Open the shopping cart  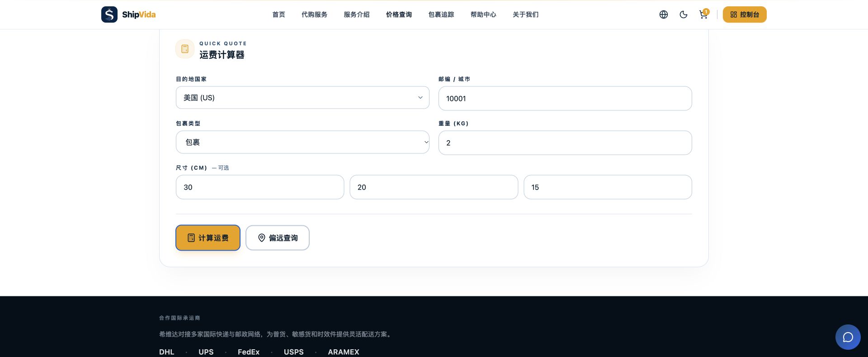(703, 14)
